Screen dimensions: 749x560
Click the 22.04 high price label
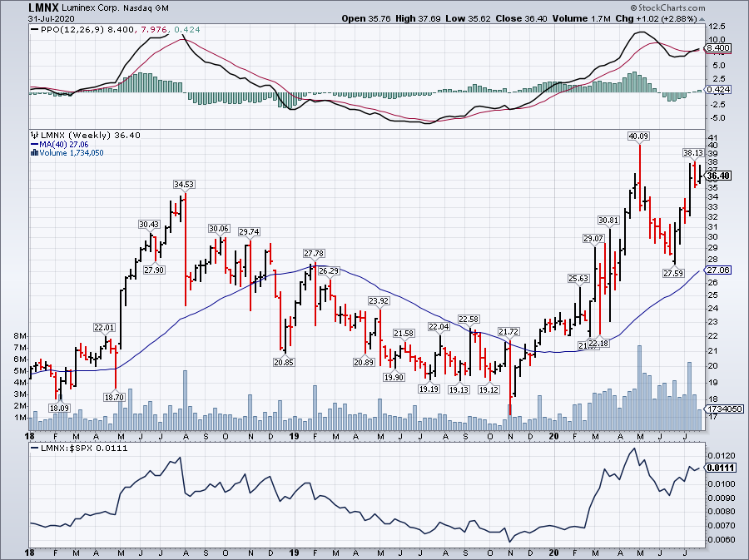click(x=439, y=326)
